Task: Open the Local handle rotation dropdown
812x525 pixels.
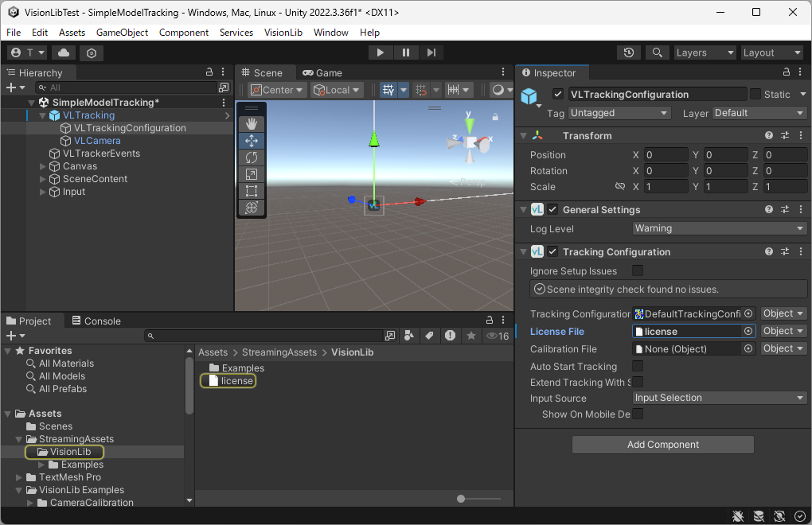Action: click(337, 90)
